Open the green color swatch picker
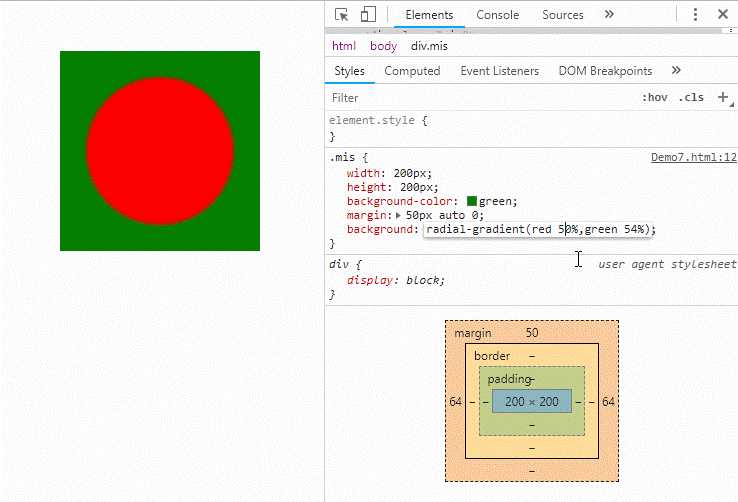The width and height of the screenshot is (738, 502). point(472,201)
